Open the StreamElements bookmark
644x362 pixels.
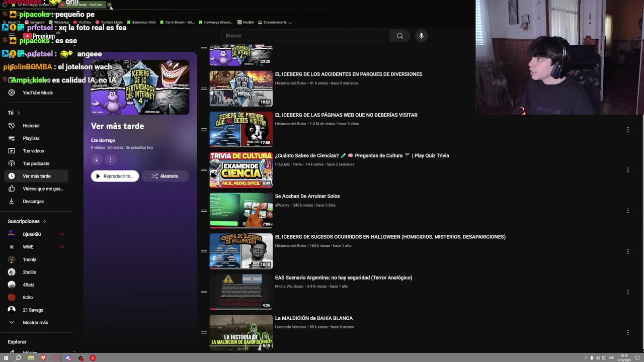275,22
